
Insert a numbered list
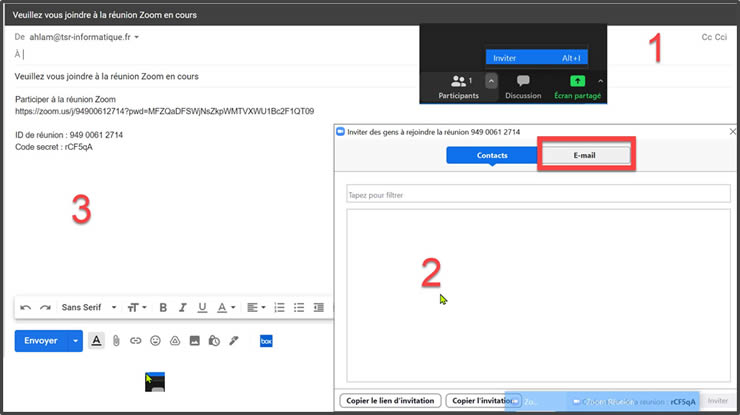click(279, 308)
